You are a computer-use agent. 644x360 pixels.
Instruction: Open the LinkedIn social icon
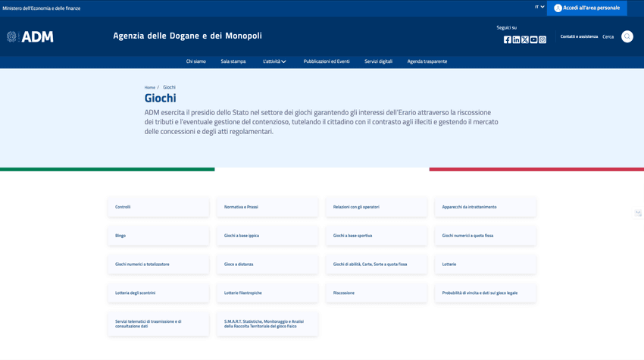click(516, 39)
